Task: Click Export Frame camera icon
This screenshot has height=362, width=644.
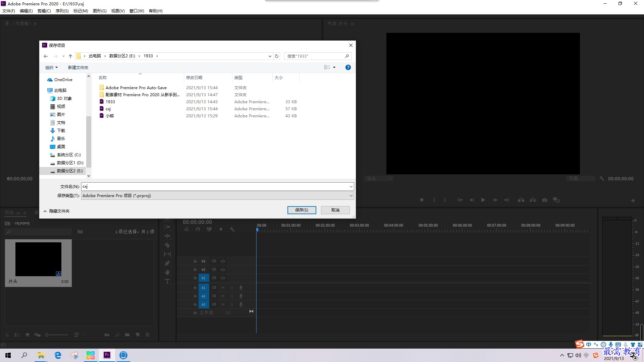Action: 545,200
